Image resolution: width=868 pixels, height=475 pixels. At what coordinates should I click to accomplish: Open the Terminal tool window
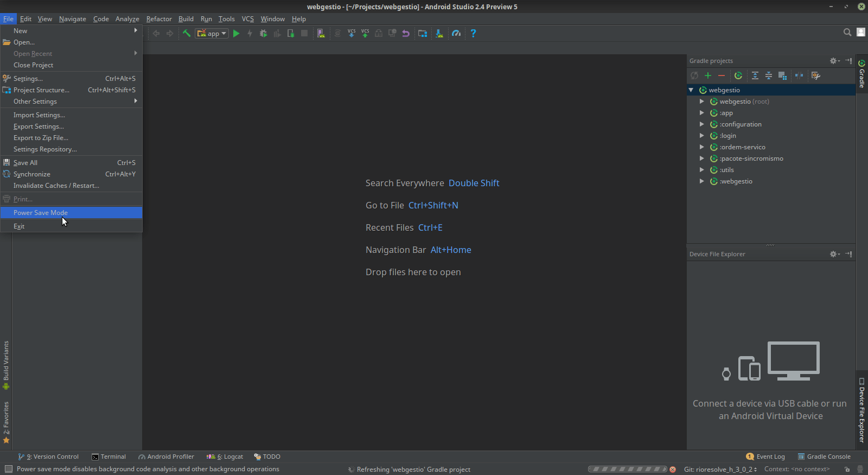[x=108, y=457]
